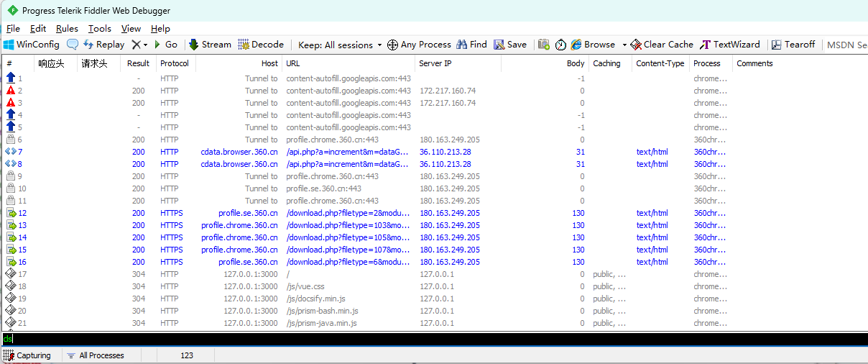Screen dimensions: 868x364
Task: Select session 12 green arrow icon
Action: point(11,213)
